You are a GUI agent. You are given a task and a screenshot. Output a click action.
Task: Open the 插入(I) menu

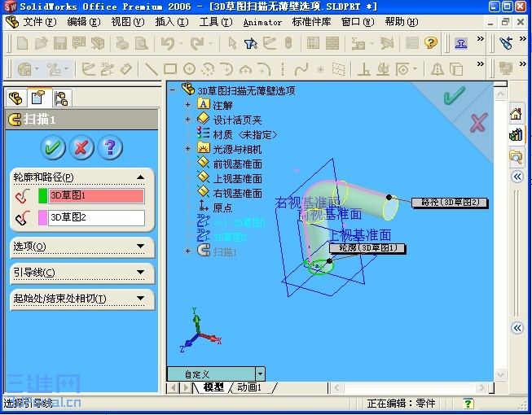(172, 22)
